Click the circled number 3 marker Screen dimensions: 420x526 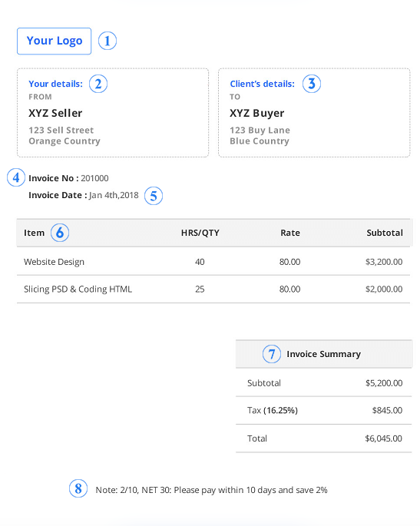pyautogui.click(x=312, y=84)
